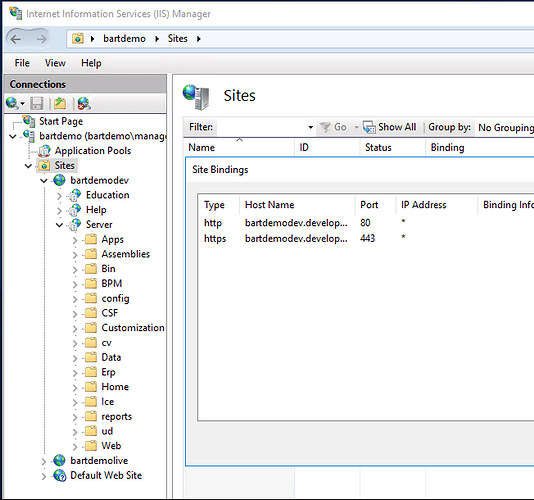Select the http port 80 binding row
Viewport: 534px width, 500px height.
pos(366,223)
